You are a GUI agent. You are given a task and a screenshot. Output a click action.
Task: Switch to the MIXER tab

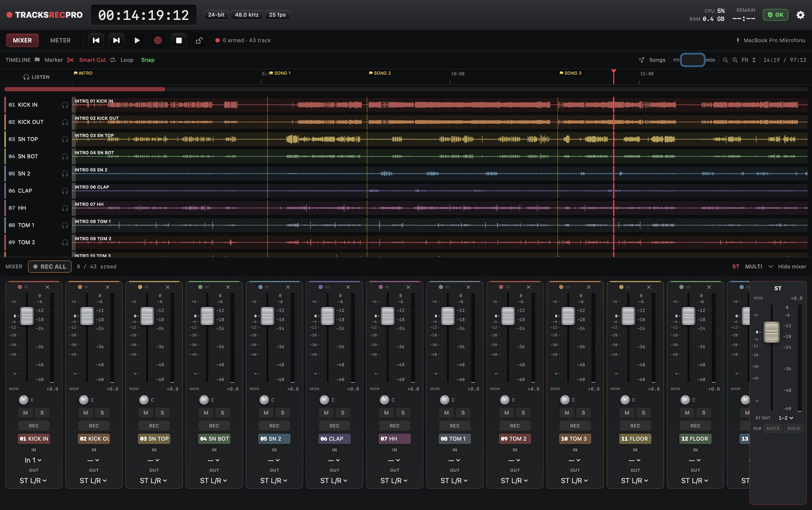point(22,40)
